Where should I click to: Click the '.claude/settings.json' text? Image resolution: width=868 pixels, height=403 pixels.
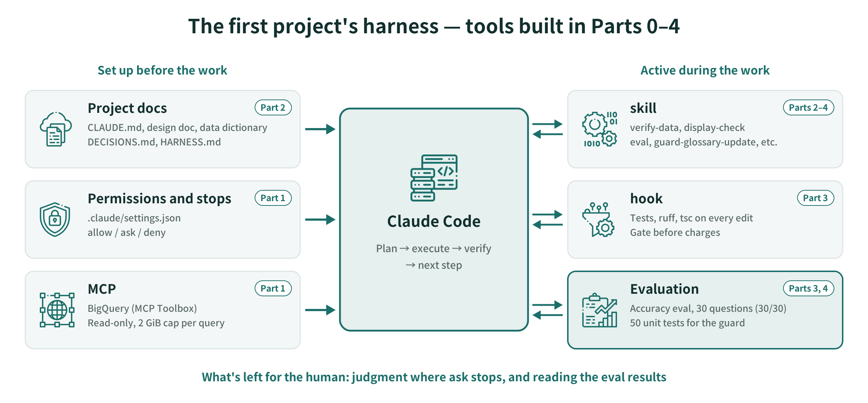pos(134,218)
